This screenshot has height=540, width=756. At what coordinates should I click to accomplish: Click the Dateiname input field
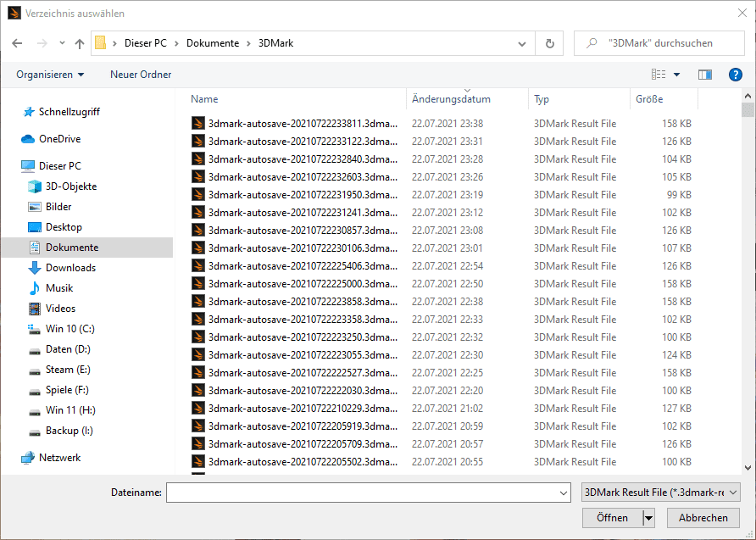tap(362, 493)
